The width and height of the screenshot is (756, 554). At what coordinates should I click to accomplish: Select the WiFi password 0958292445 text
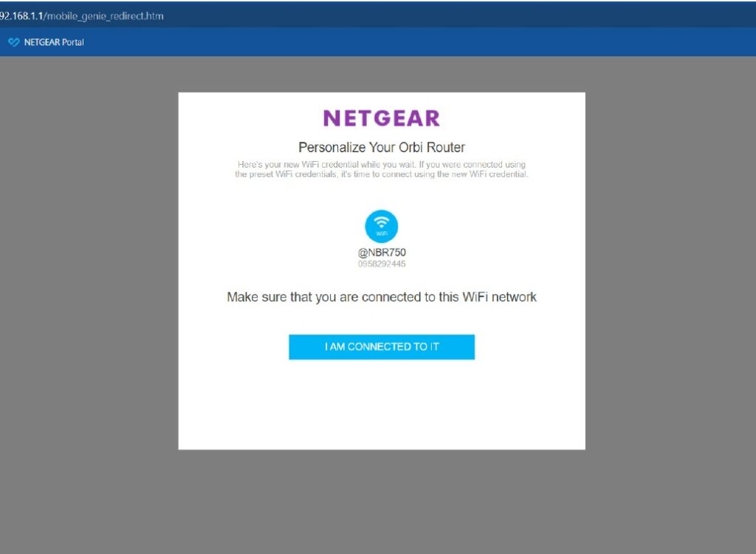[382, 264]
